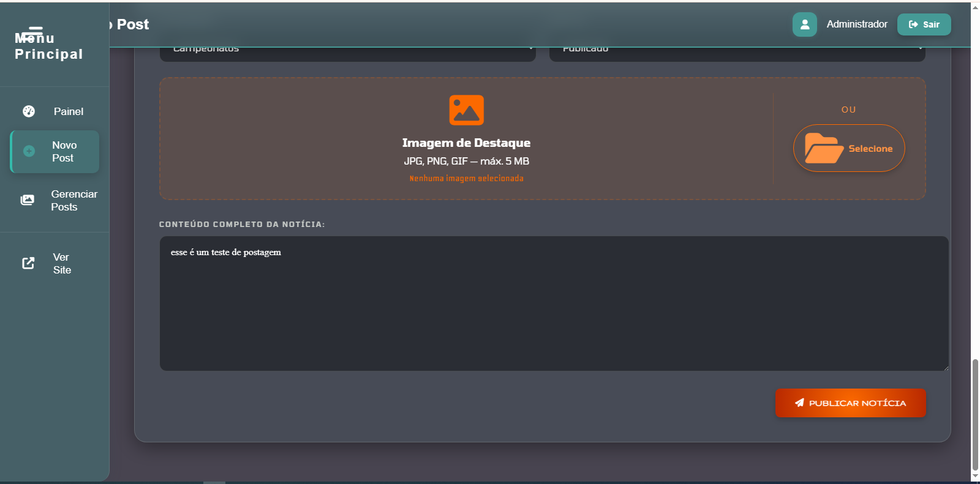Click the open folder icon in Selecione
This screenshot has height=484, width=980.
[824, 148]
